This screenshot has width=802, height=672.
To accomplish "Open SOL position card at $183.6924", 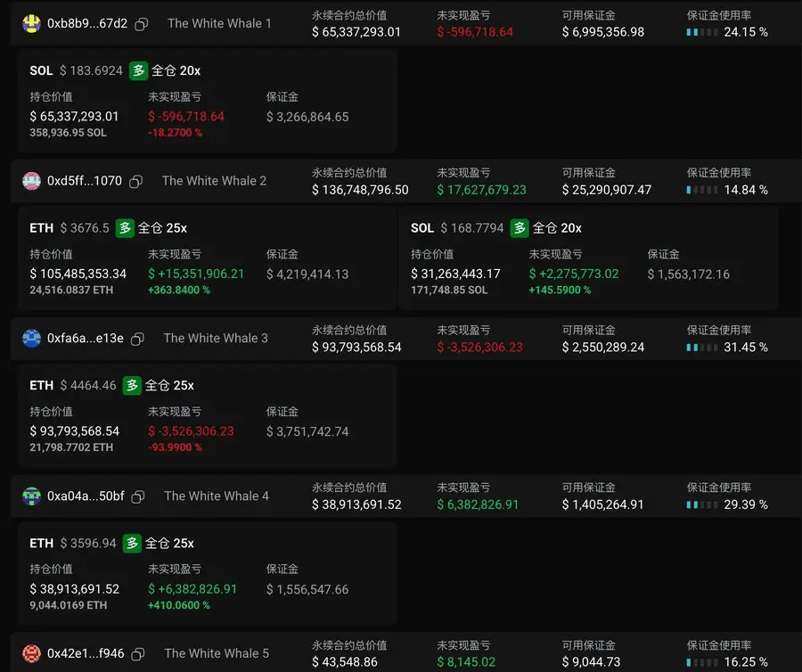I will [x=207, y=101].
